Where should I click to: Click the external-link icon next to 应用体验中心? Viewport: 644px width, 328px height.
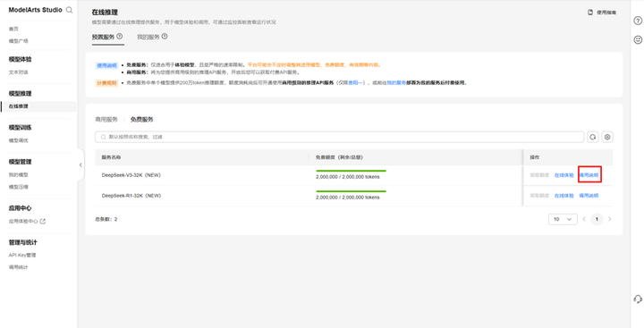tap(43, 222)
